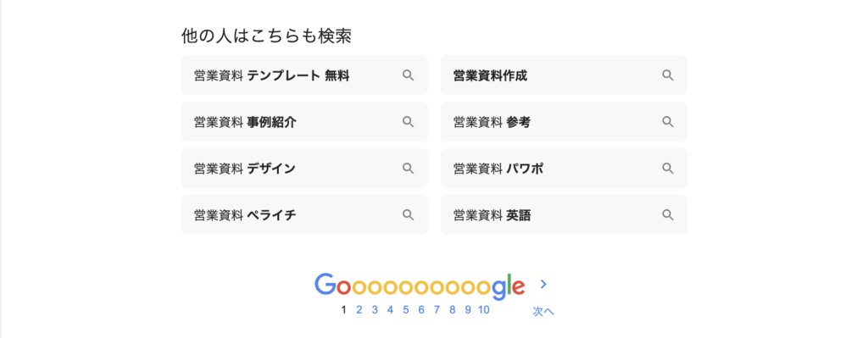The image size is (868, 338).
Task: Click the Google pagination logo
Action: (x=420, y=286)
